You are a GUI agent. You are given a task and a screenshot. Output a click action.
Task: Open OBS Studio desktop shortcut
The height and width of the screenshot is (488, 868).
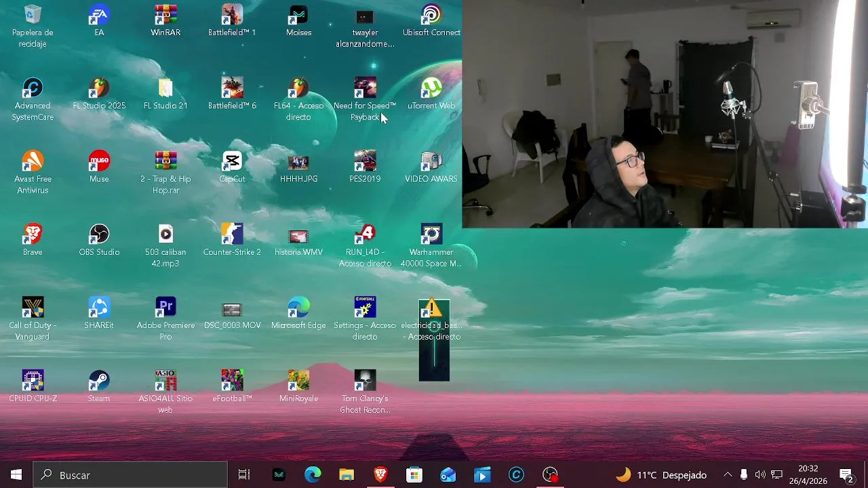point(99,240)
